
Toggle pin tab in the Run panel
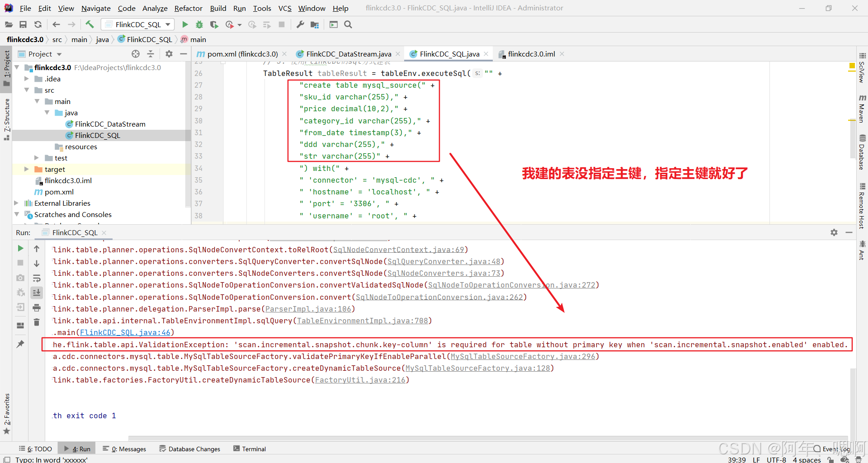coord(20,344)
